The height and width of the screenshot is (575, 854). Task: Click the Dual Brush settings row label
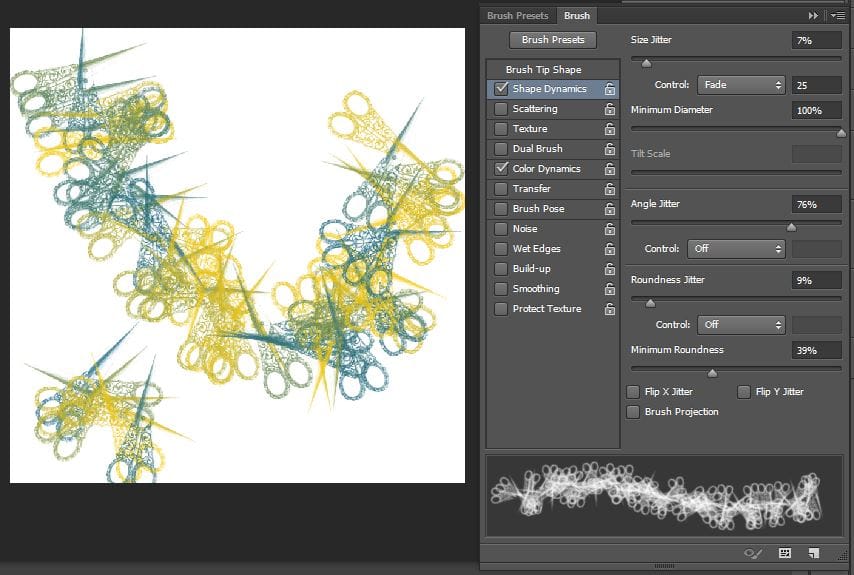click(x=538, y=149)
